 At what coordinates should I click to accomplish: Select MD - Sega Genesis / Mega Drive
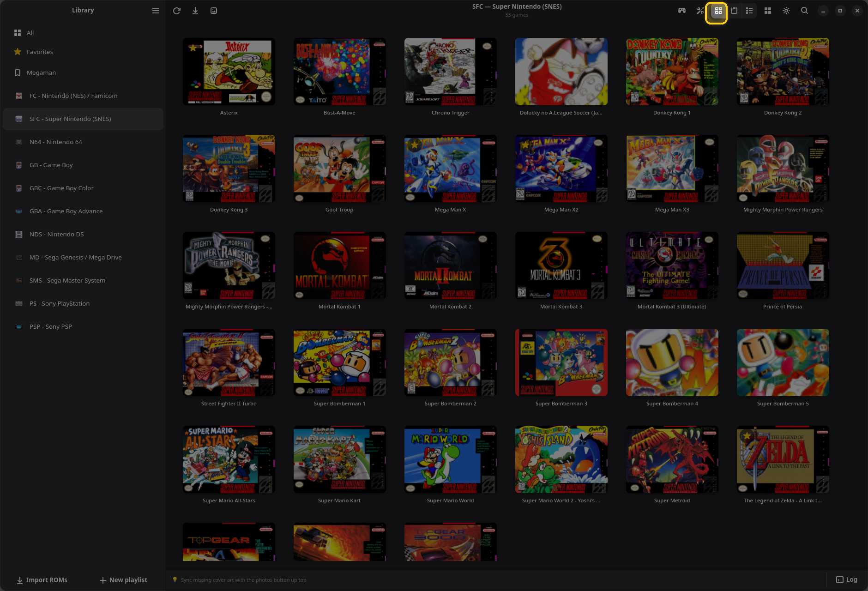83,257
